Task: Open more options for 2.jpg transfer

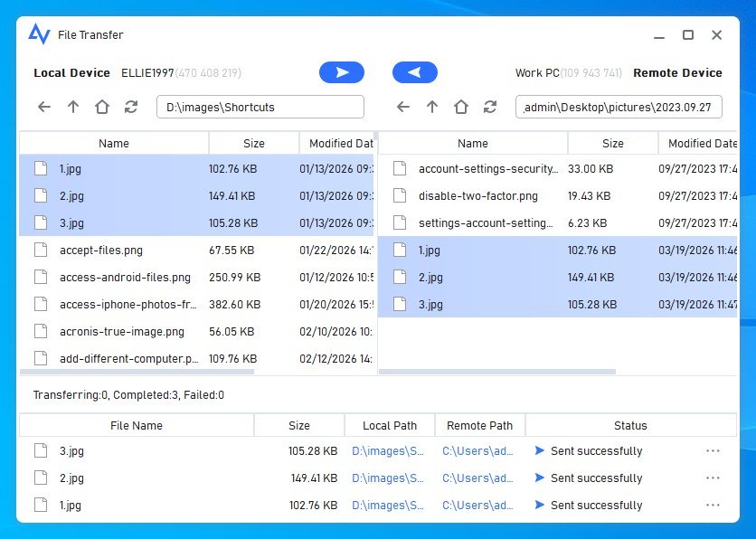Action: [x=713, y=478]
